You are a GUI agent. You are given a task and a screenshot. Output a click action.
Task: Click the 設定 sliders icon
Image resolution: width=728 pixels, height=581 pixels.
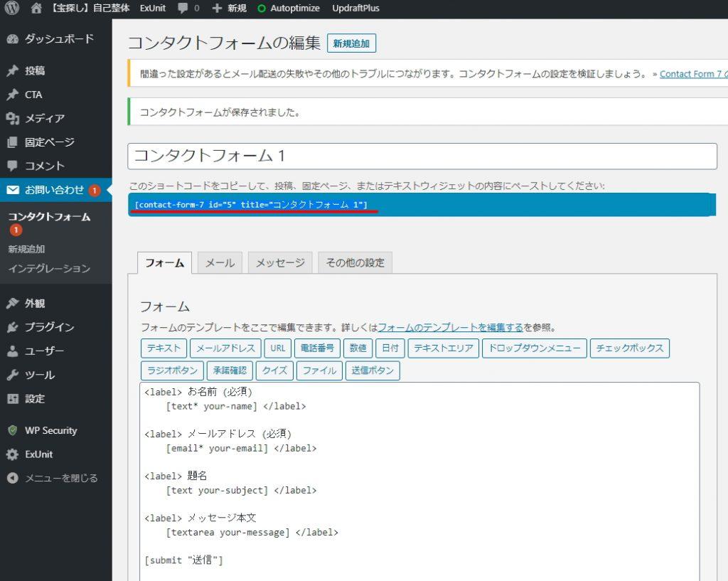coord(13,398)
